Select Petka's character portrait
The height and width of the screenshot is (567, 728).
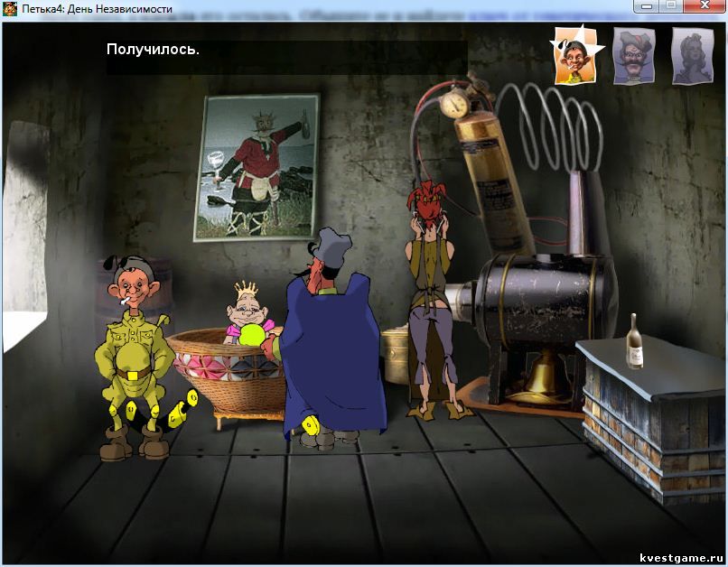[575, 55]
